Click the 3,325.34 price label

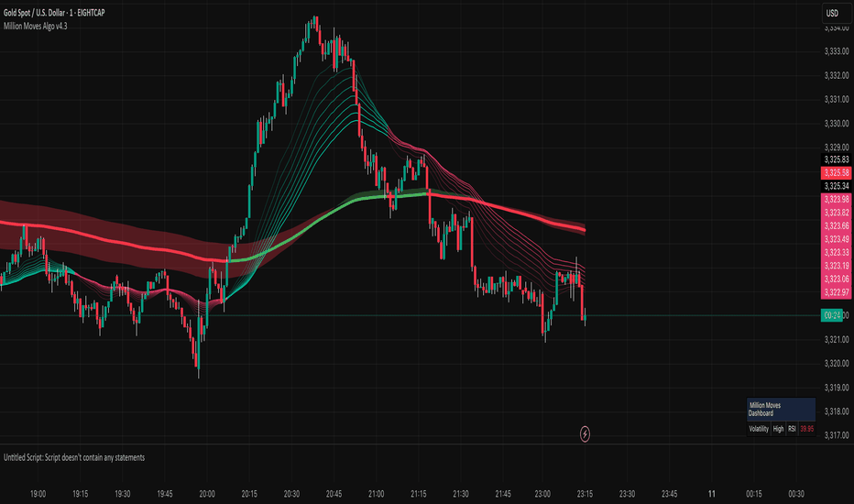(836, 186)
